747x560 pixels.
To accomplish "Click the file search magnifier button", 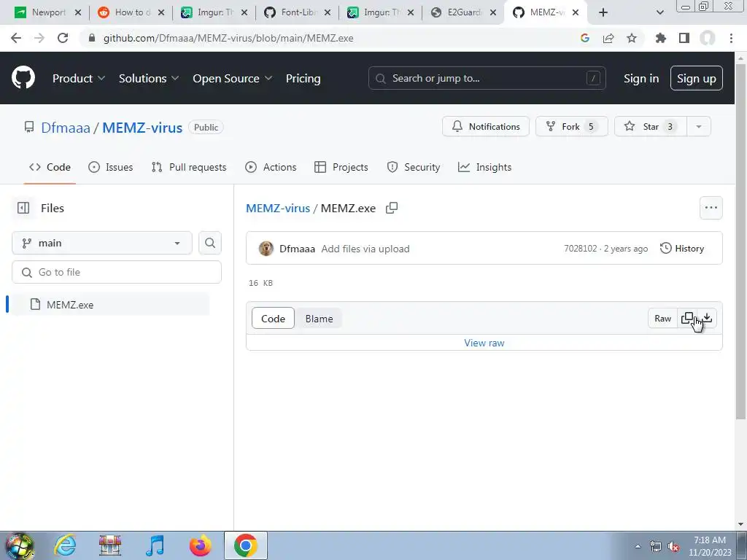I will 210,243.
